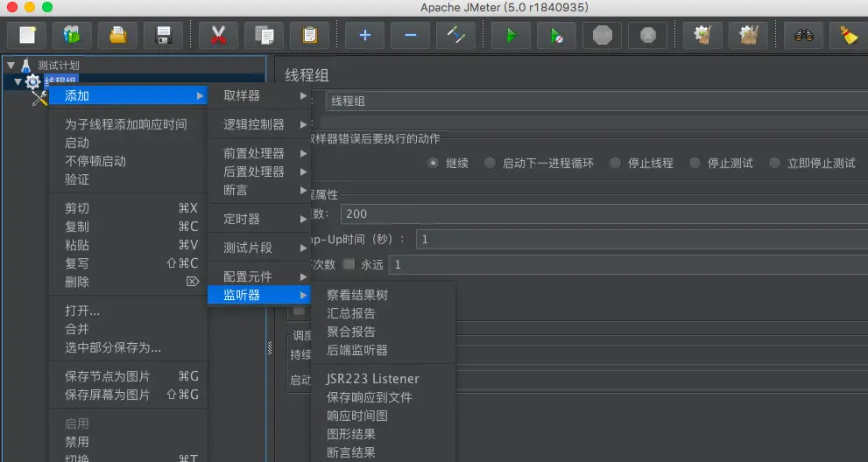Click the Clear All results icon
The image size is (868, 462).
pos(748,35)
